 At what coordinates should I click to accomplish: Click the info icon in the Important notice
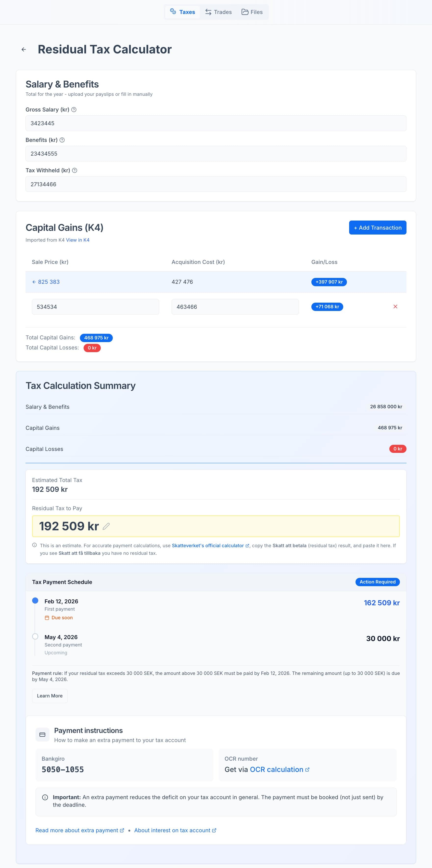click(45, 797)
